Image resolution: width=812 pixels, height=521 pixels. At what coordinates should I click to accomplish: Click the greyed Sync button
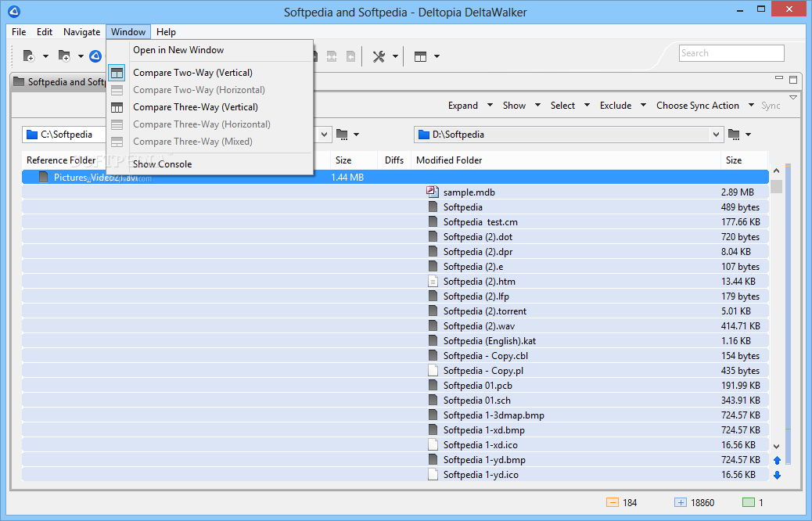[771, 105]
